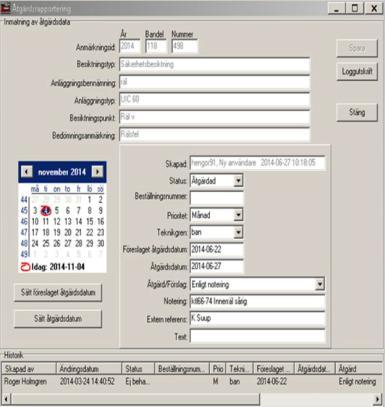
Task: Select the november 2014 calendar title
Action: coord(62,172)
